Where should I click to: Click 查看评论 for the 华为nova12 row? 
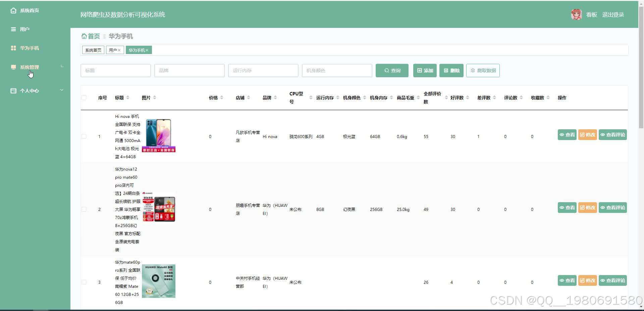pos(613,208)
